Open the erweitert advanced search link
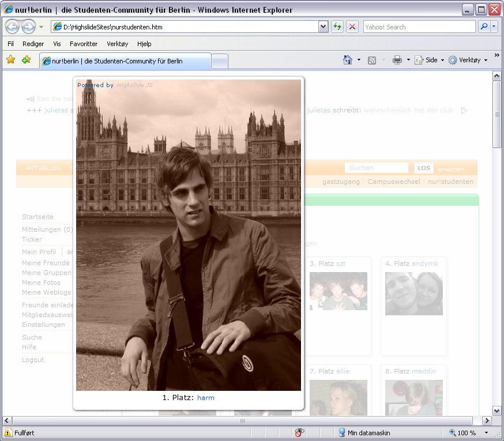This screenshot has height=441, width=504. pyautogui.click(x=451, y=169)
